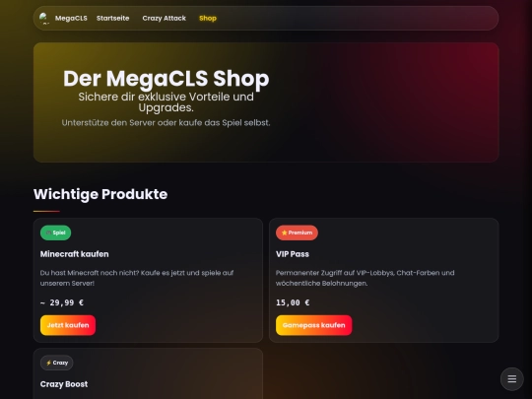The height and width of the screenshot is (399, 532).
Task: Click the 15,00 € price
Action: point(293,302)
